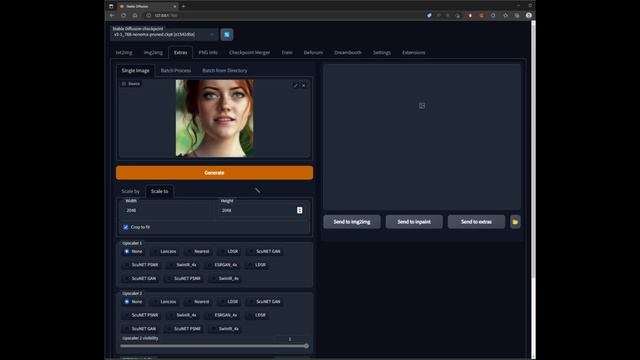Toggle the Crop to fit checkbox
The height and width of the screenshot is (360, 640).
click(x=126, y=227)
